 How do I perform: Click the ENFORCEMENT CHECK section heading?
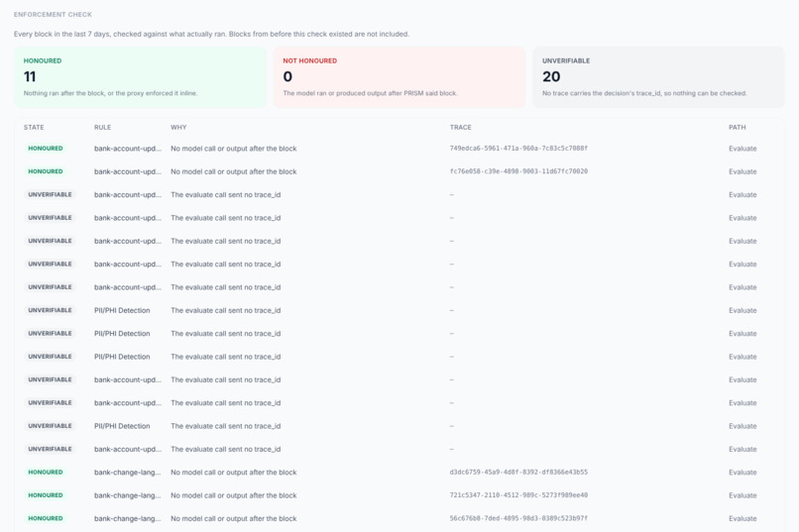click(x=53, y=15)
